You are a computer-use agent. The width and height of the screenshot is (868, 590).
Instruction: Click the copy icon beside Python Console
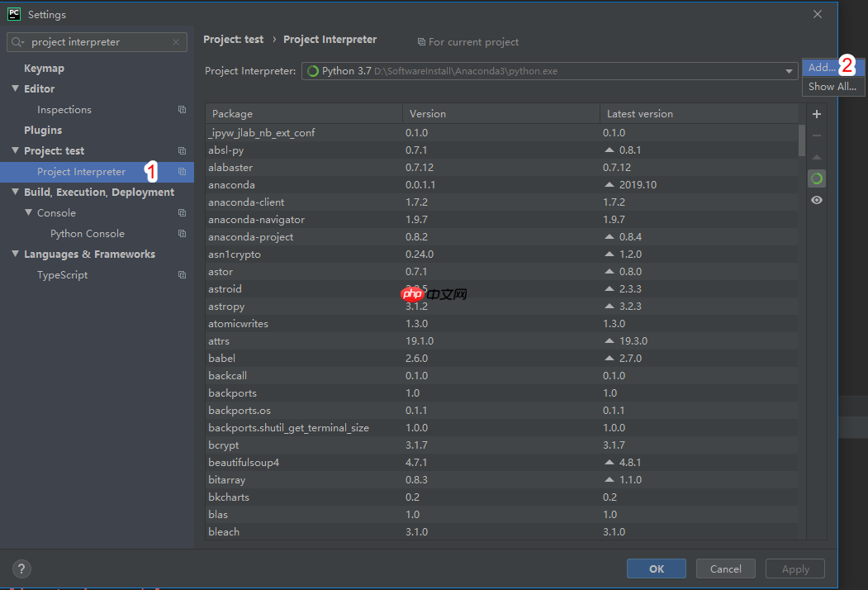click(x=182, y=234)
